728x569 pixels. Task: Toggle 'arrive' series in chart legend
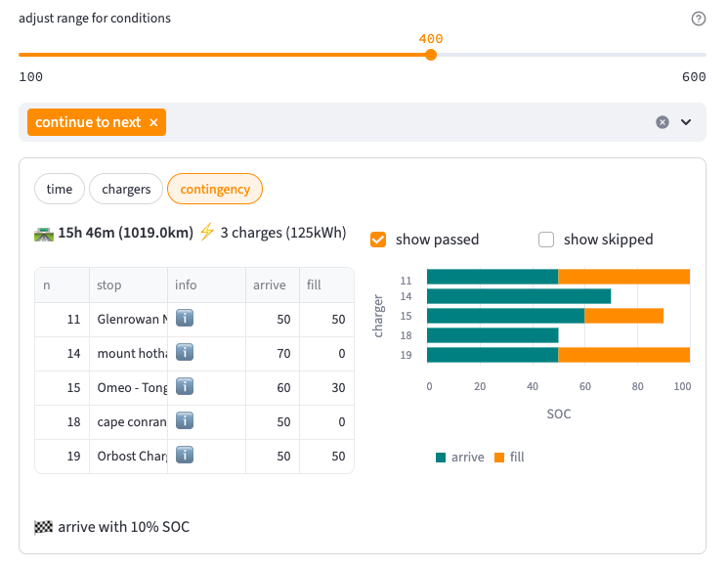click(460, 457)
